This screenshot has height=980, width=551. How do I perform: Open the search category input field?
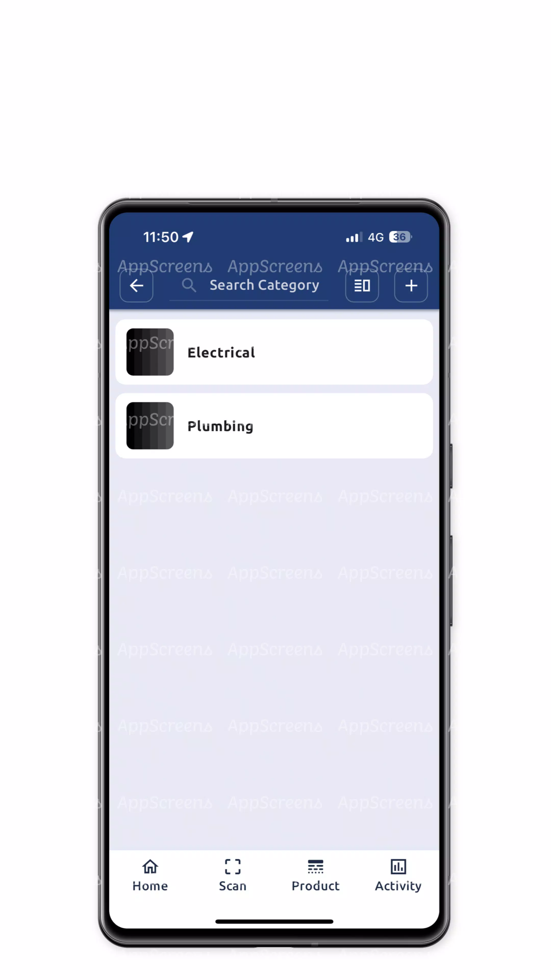pos(264,285)
